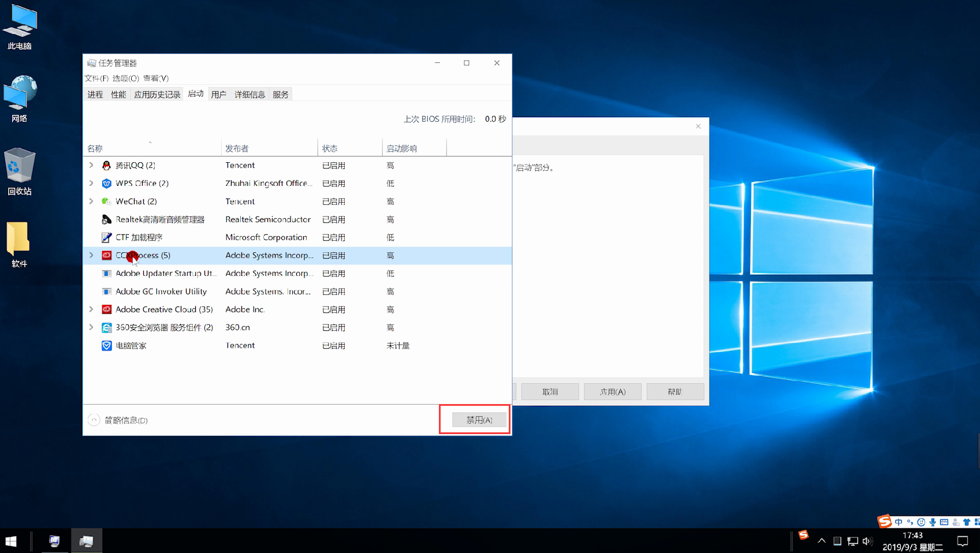Click the Sogou icon in system tray
Viewport: 980px width, 553px height.
(803, 535)
